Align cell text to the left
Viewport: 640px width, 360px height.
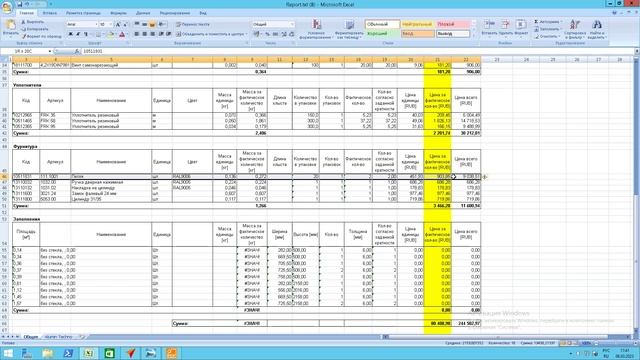tap(137, 34)
